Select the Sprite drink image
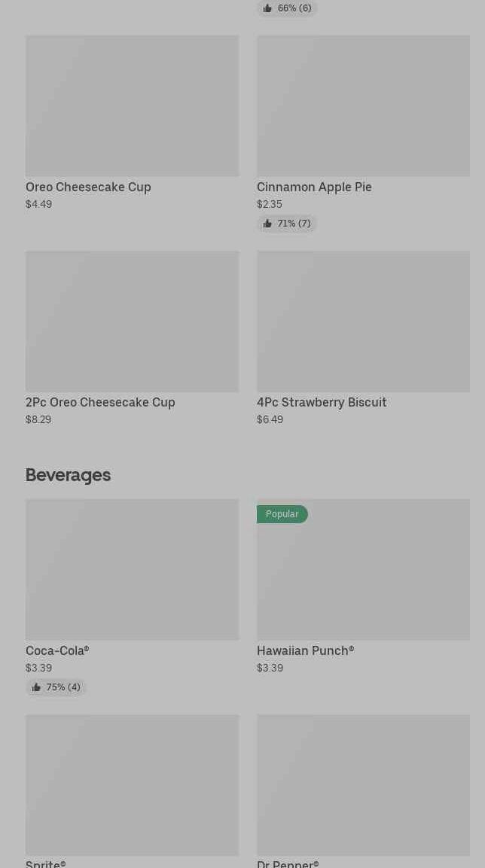Image resolution: width=485 pixels, height=868 pixels. (132, 785)
